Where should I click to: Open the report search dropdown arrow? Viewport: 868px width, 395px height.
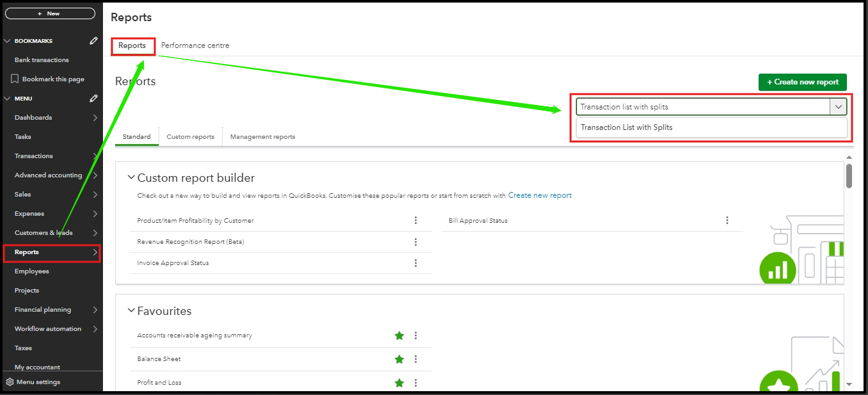839,107
